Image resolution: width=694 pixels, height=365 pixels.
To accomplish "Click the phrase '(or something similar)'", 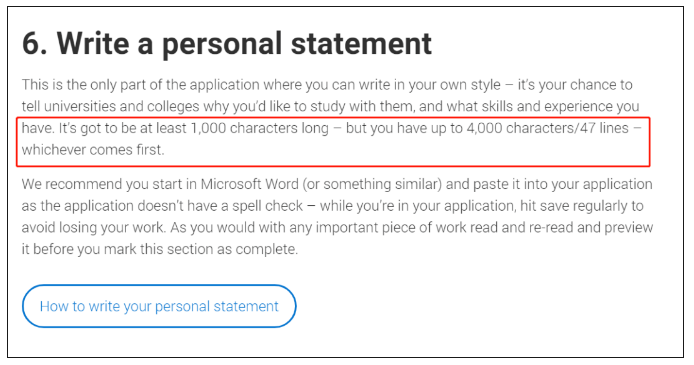I will [372, 184].
